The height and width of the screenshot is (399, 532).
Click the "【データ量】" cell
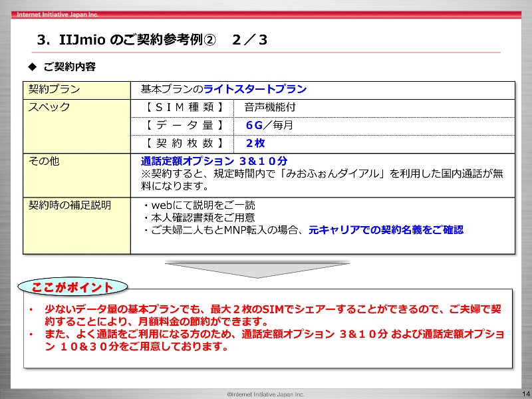click(x=182, y=126)
